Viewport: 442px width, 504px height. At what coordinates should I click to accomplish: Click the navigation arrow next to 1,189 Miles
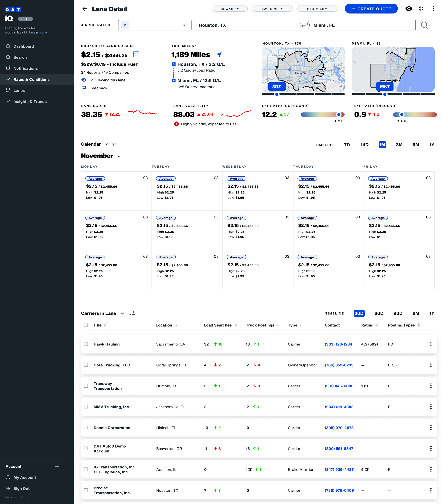tap(219, 54)
